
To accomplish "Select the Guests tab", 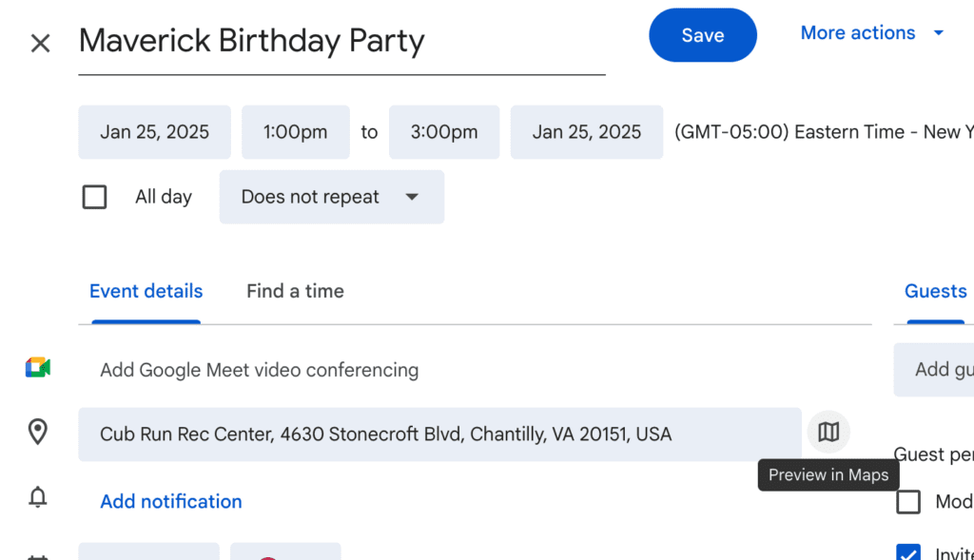I will (x=935, y=291).
